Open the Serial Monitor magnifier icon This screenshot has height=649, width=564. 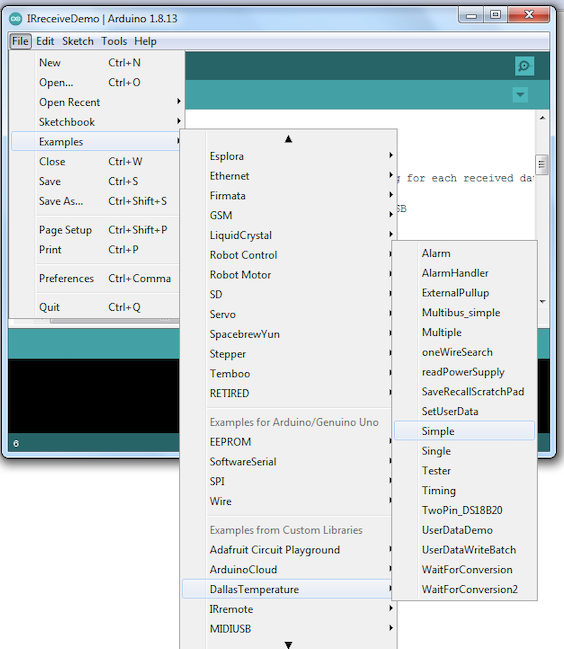(x=524, y=66)
